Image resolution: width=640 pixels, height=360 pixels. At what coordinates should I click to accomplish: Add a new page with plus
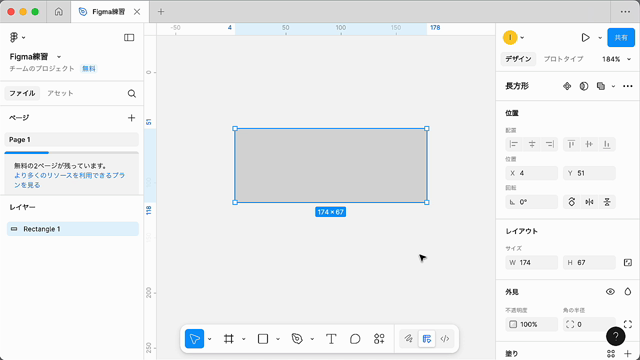(x=131, y=118)
